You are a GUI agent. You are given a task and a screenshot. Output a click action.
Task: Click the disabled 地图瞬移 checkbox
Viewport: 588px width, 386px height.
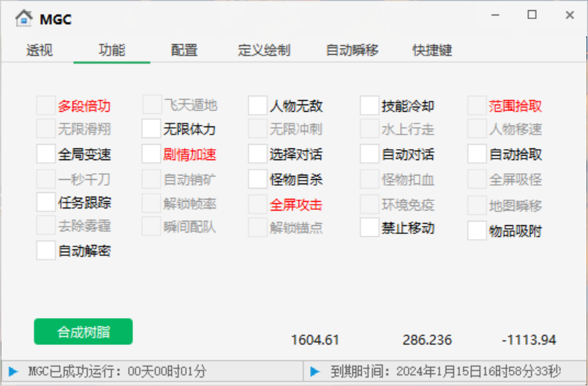click(x=477, y=205)
